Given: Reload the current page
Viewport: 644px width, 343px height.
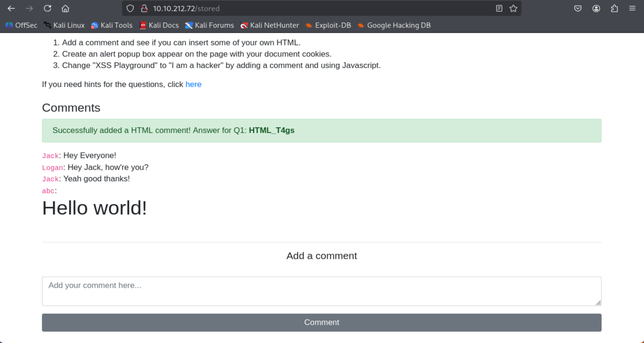Looking at the screenshot, I should coord(47,9).
